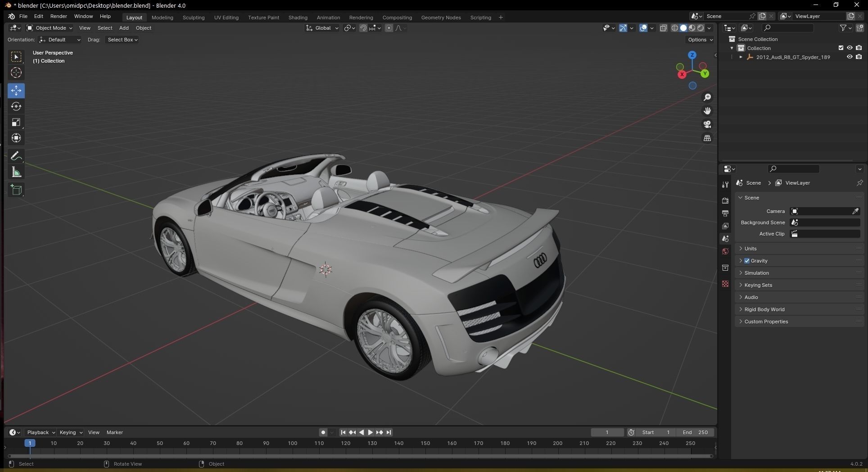Open the Tool properties tab
The width and height of the screenshot is (868, 472).
coord(725,185)
